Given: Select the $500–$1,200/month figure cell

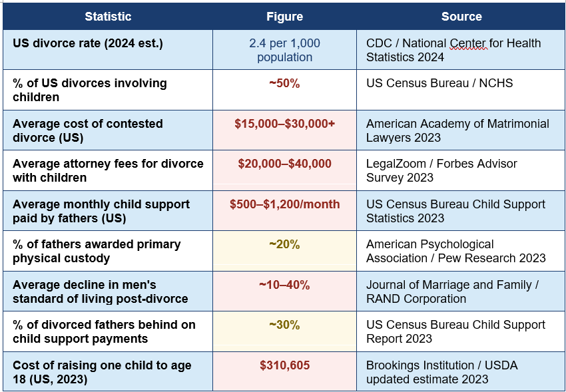Looking at the screenshot, I should tap(284, 211).
